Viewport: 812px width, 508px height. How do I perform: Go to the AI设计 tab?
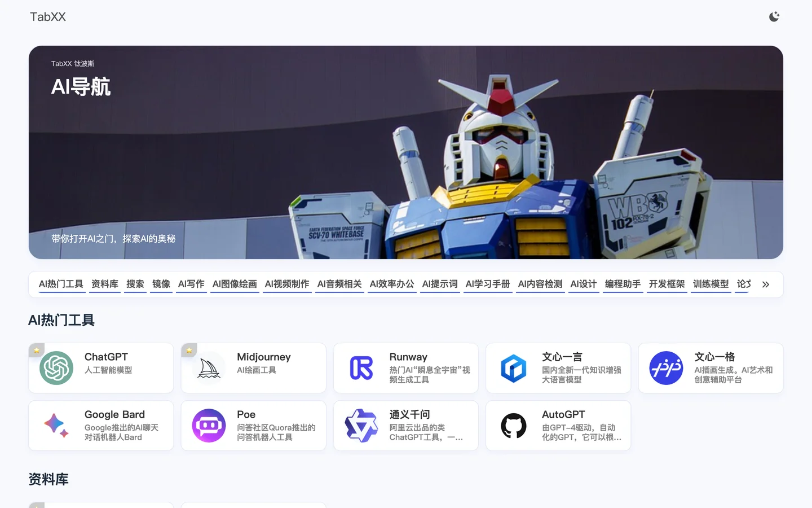point(584,284)
